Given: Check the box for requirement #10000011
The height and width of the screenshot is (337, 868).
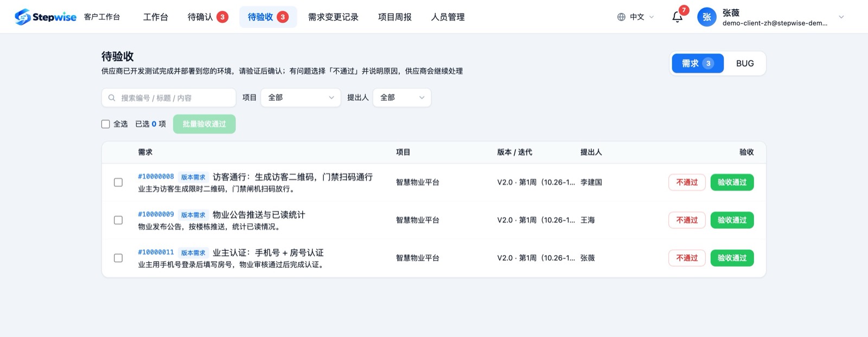Looking at the screenshot, I should point(118,258).
